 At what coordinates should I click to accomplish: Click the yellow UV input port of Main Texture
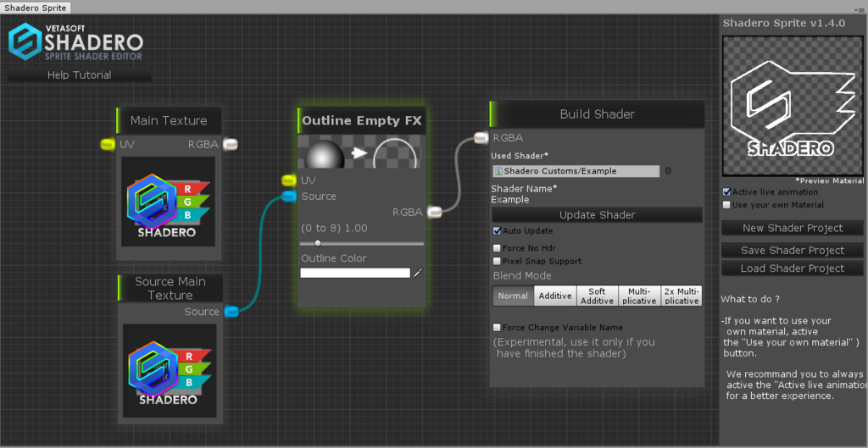click(108, 144)
